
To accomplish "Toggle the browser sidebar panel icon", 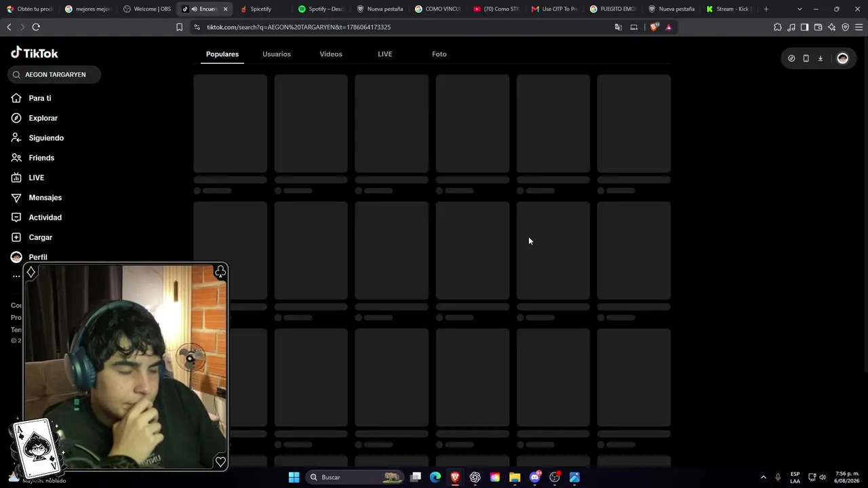I will [x=804, y=27].
